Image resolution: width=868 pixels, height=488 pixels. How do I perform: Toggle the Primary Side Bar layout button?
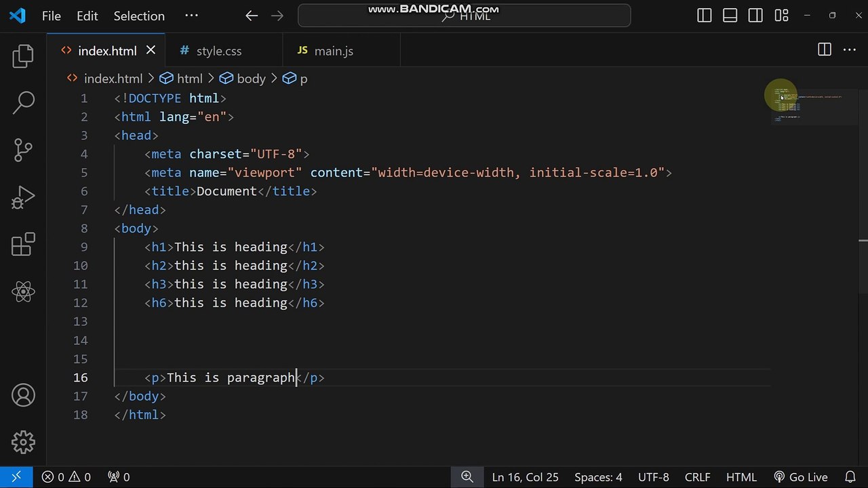point(704,16)
